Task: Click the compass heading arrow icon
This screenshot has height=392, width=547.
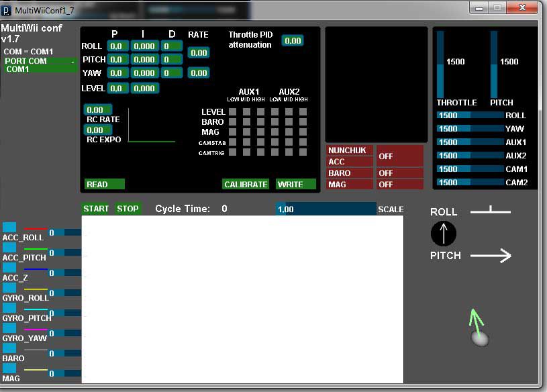Action: [x=444, y=234]
